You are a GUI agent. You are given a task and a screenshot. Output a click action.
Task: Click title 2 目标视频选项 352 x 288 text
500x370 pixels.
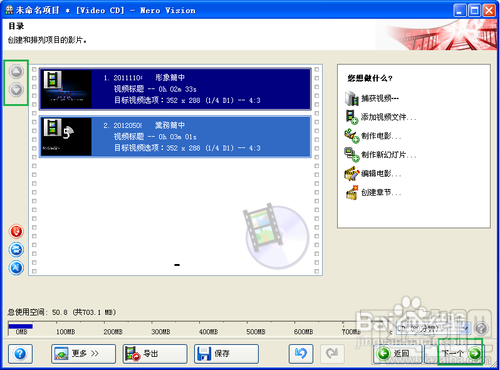(187, 148)
